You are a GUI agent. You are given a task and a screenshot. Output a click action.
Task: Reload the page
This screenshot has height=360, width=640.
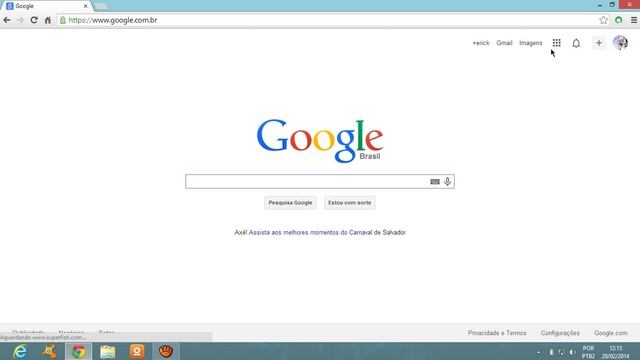[x=34, y=20]
